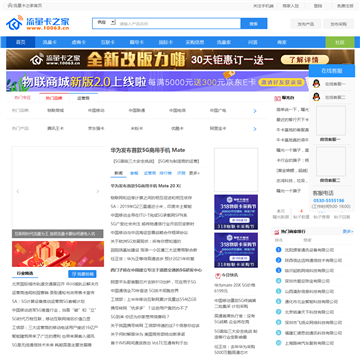This screenshot has width=360, height=360.
Task: Open the green 社区 nav item
Action: click(x=340, y=42)
